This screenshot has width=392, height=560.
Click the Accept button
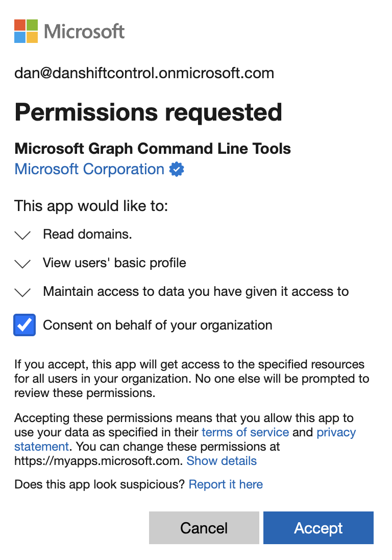click(318, 528)
